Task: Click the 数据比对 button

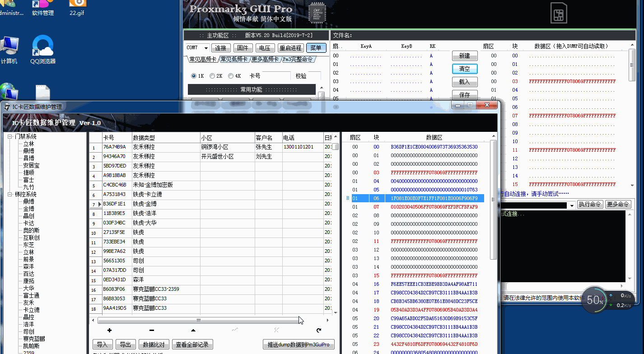Action: click(154, 345)
